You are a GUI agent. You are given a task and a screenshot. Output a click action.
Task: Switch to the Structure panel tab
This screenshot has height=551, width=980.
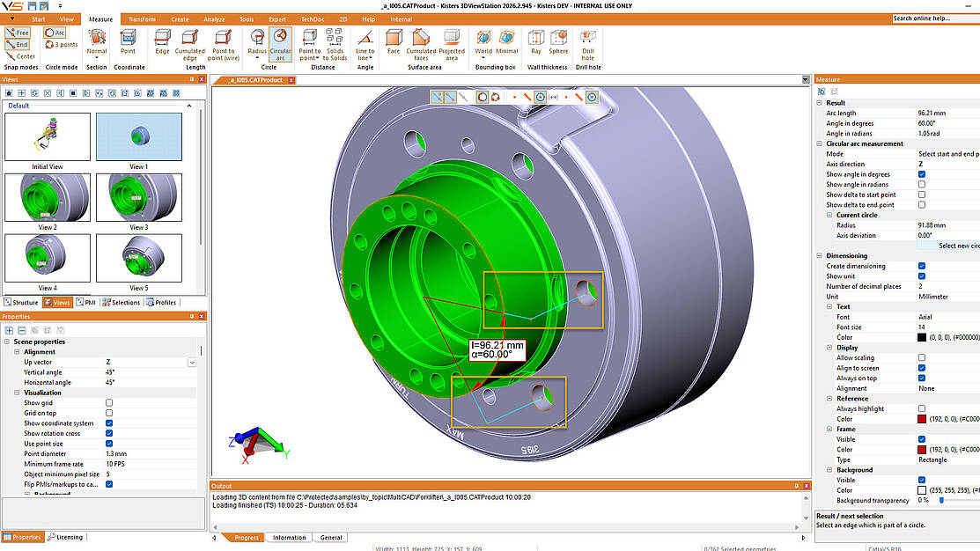(x=21, y=303)
